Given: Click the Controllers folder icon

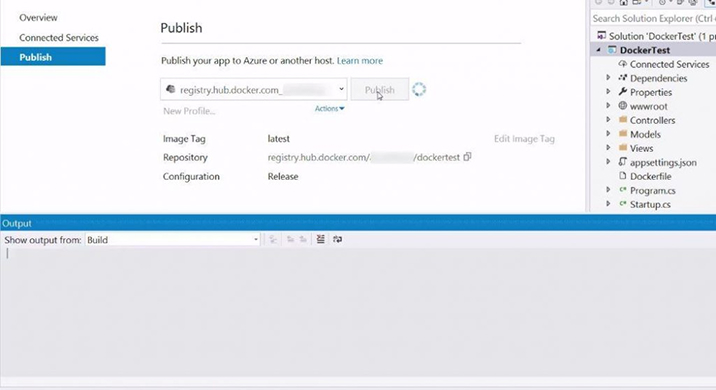Looking at the screenshot, I should coord(622,120).
